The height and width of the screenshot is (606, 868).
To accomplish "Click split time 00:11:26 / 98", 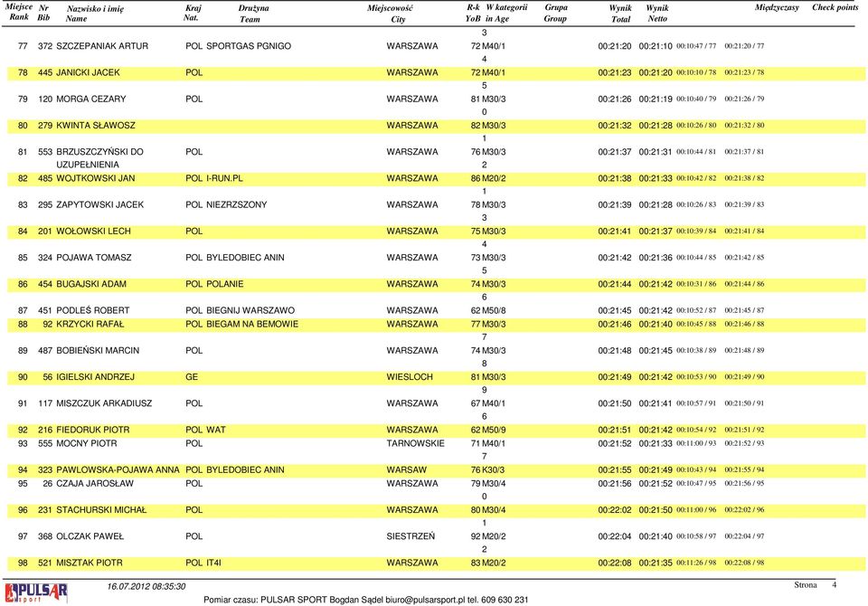I will 696,563.
